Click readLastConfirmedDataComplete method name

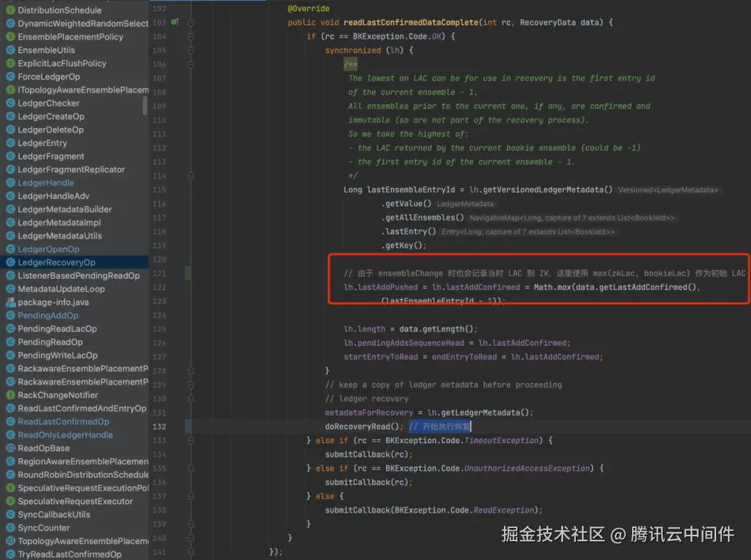click(410, 22)
